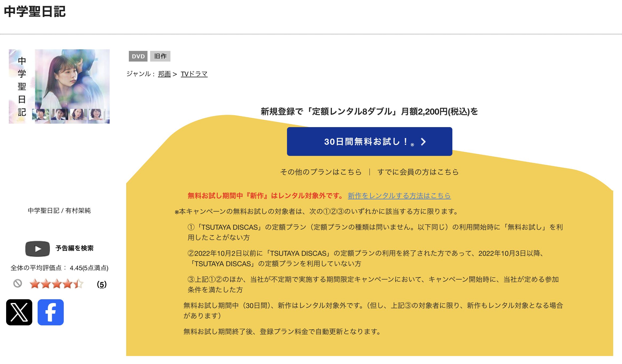
Task: Open 新作をレンタルする方法はこちら link
Action: click(399, 196)
